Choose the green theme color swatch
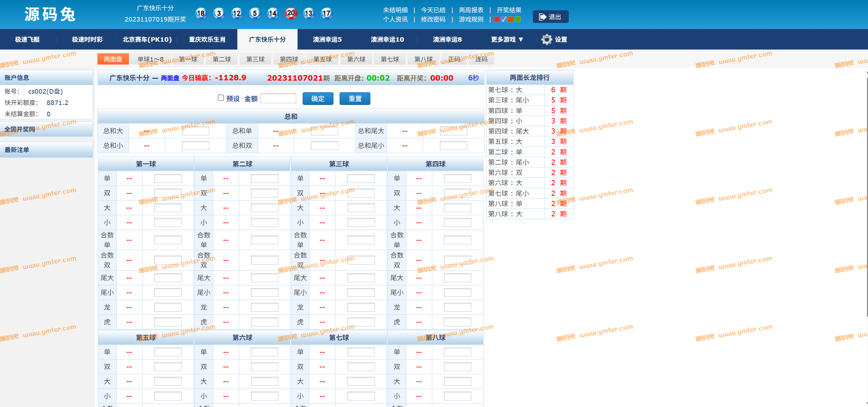The width and height of the screenshot is (868, 407). [x=517, y=19]
